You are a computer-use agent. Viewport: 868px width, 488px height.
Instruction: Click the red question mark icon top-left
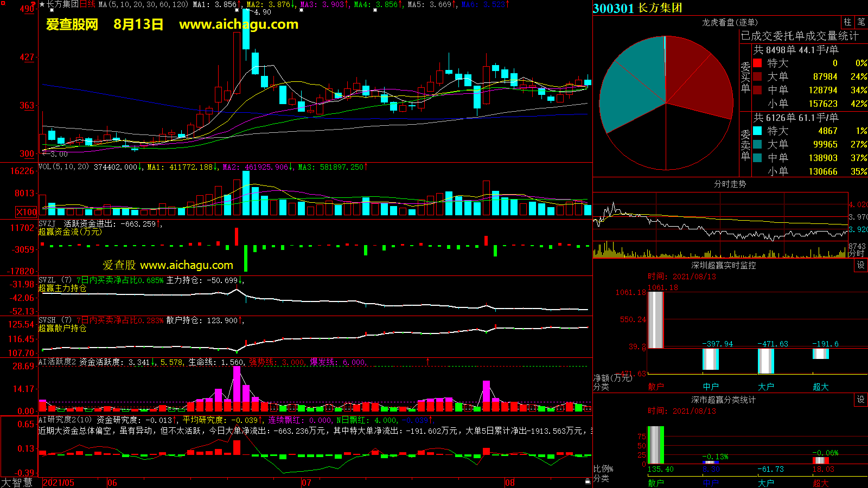(34, 4)
